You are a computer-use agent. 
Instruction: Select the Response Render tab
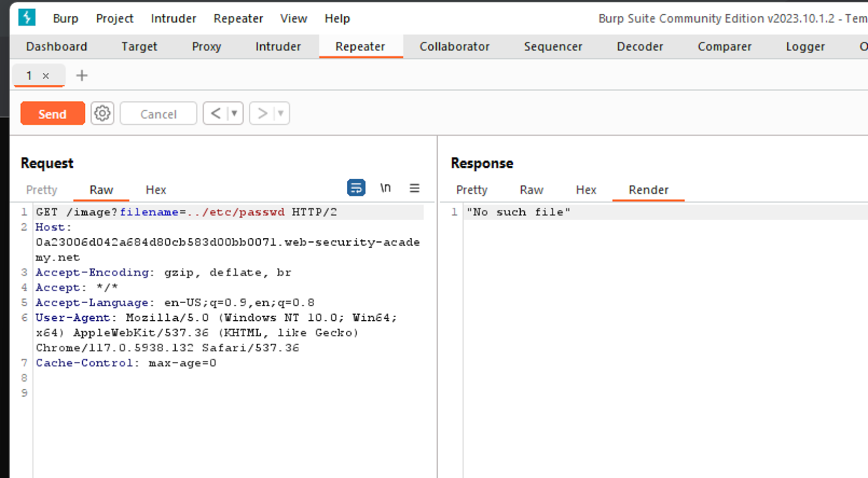649,190
